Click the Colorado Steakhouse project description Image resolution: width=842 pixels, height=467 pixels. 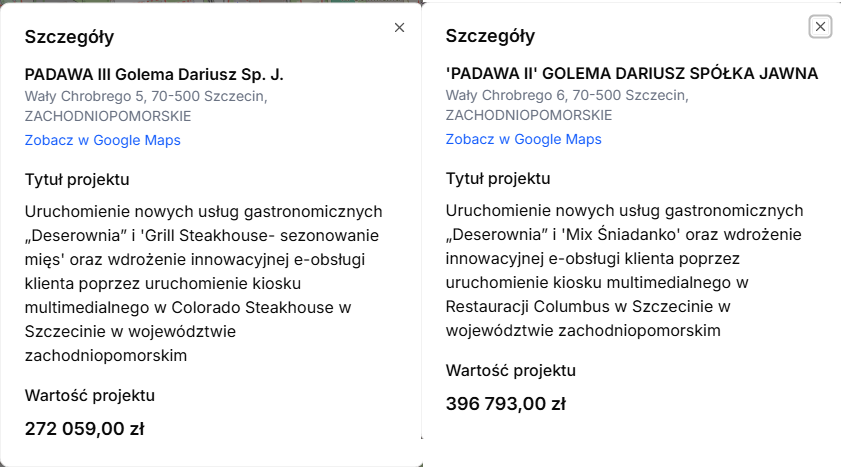pos(204,283)
